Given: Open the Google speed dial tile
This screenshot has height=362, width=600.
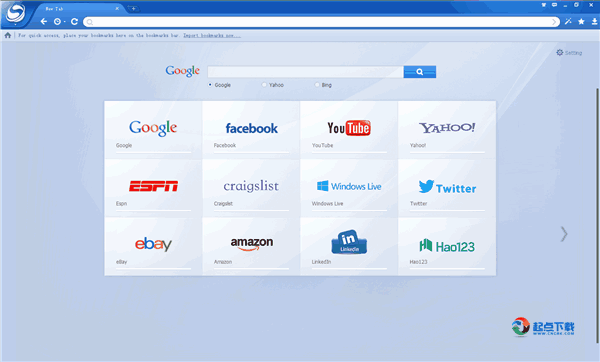Looking at the screenshot, I should click(153, 130).
